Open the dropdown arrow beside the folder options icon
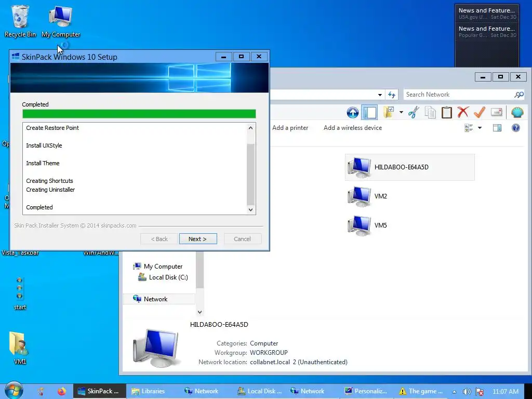The image size is (532, 399). [x=401, y=112]
